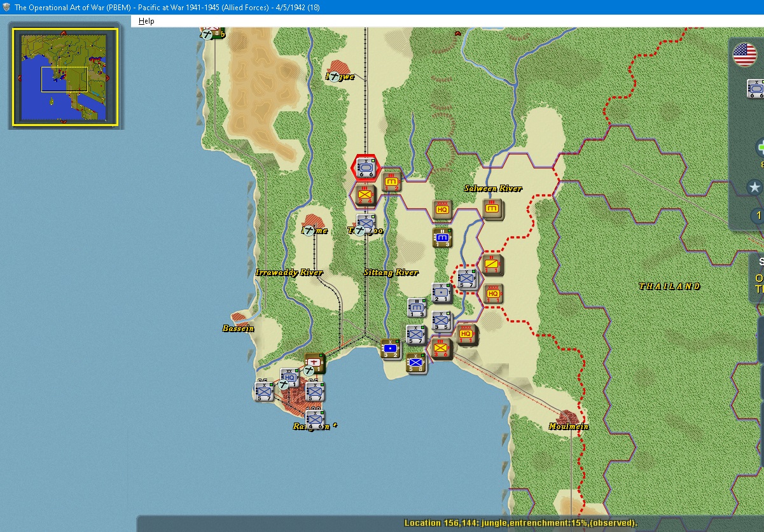Click the airfield marker below the XX HQ
This screenshot has height=532, width=764.
tap(283, 384)
